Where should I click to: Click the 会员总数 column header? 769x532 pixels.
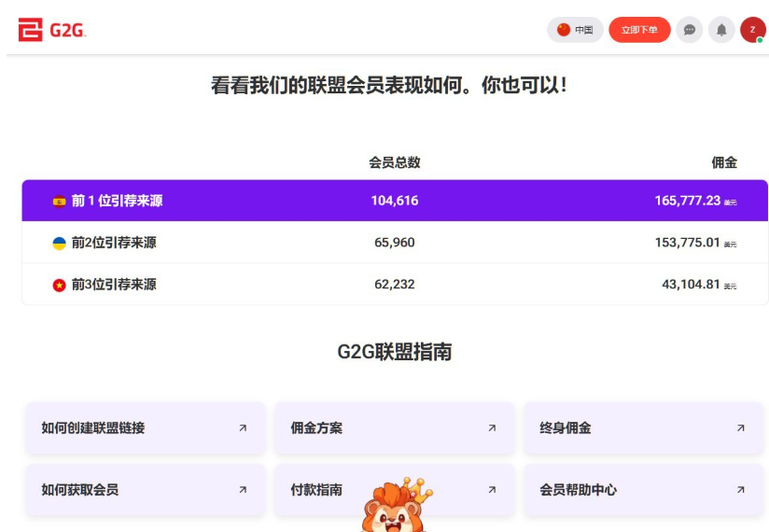coord(395,162)
